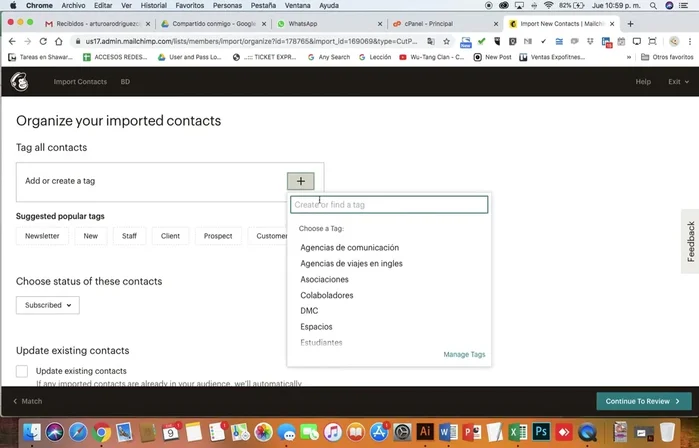
Task: Select the Client suggested tag
Action: (x=170, y=236)
